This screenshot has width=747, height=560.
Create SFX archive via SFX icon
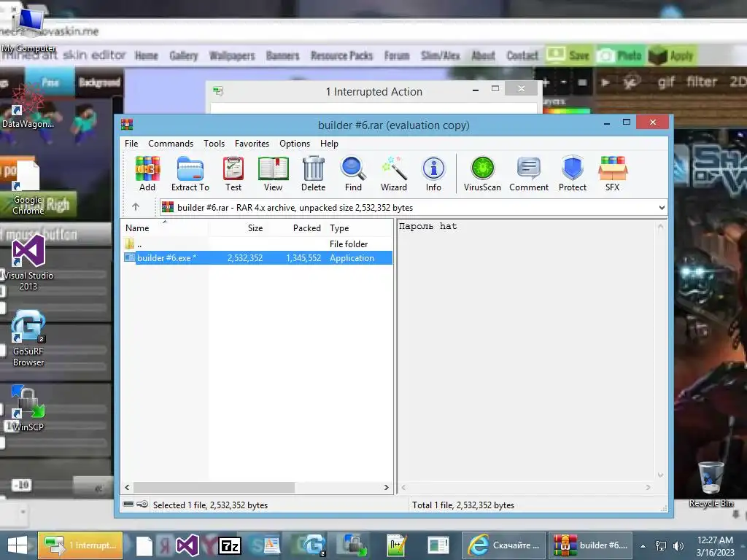click(613, 174)
